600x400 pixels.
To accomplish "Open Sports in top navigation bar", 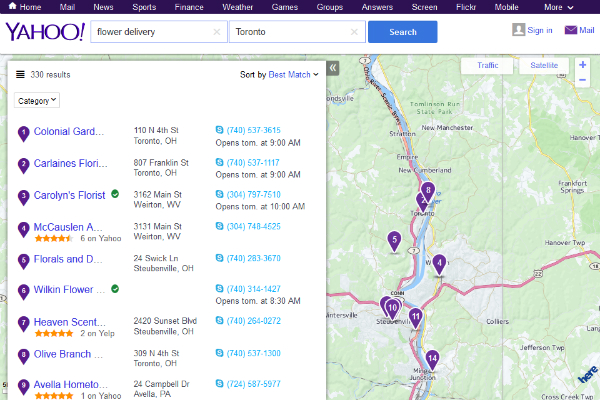I will [x=144, y=7].
